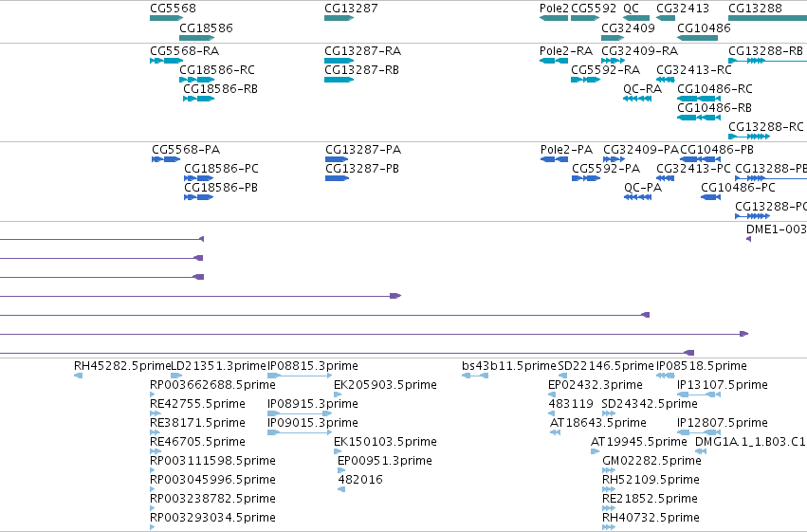The height and width of the screenshot is (532, 807).
Task: Select EST RP003293034.5prime
Action: pos(212,518)
